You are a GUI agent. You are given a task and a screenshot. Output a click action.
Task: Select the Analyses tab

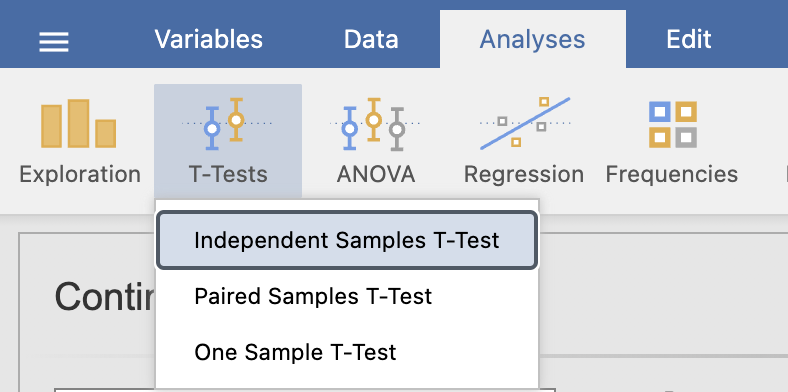click(533, 39)
